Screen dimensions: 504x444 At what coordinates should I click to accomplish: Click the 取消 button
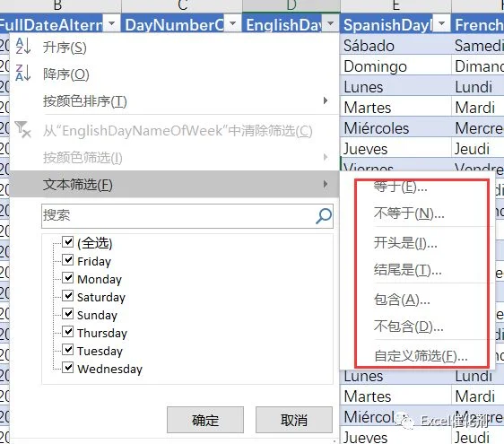pyautogui.click(x=294, y=420)
